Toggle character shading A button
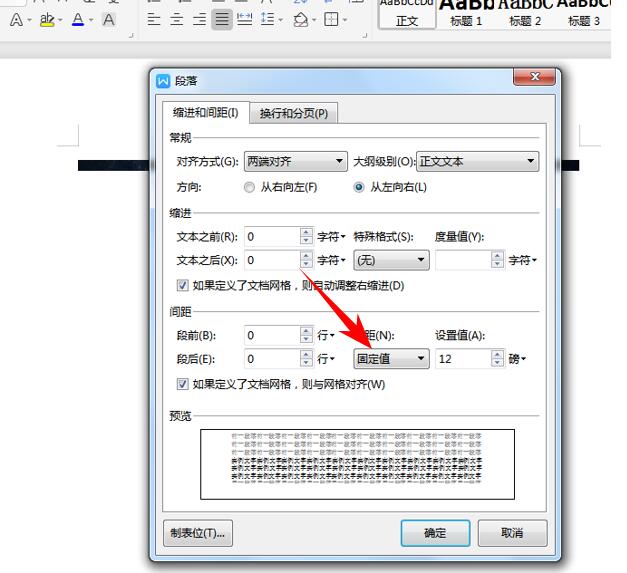Viewport: 627px width, 573px height. 108,19
